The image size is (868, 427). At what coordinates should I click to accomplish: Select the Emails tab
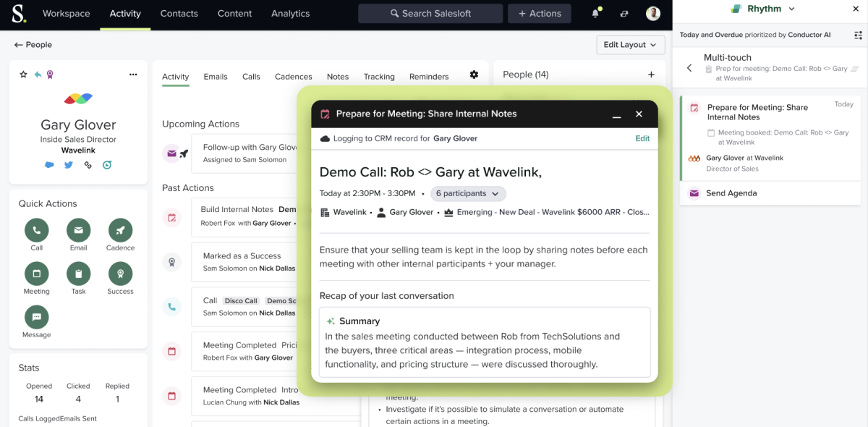coord(216,77)
